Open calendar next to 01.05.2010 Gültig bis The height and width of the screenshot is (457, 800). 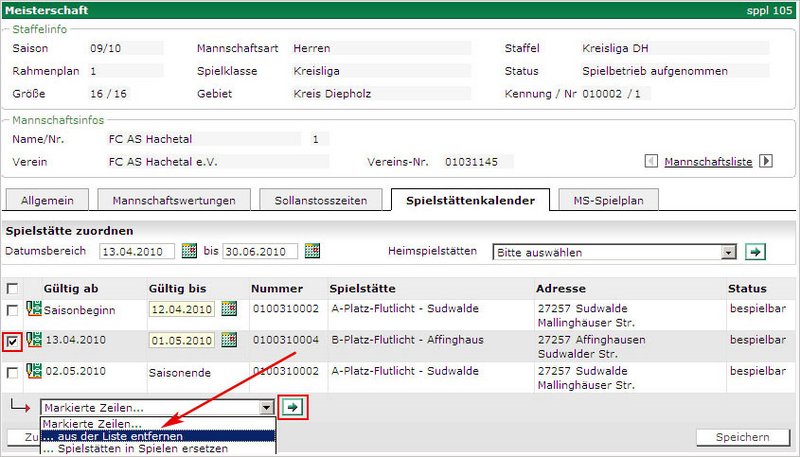(x=229, y=340)
